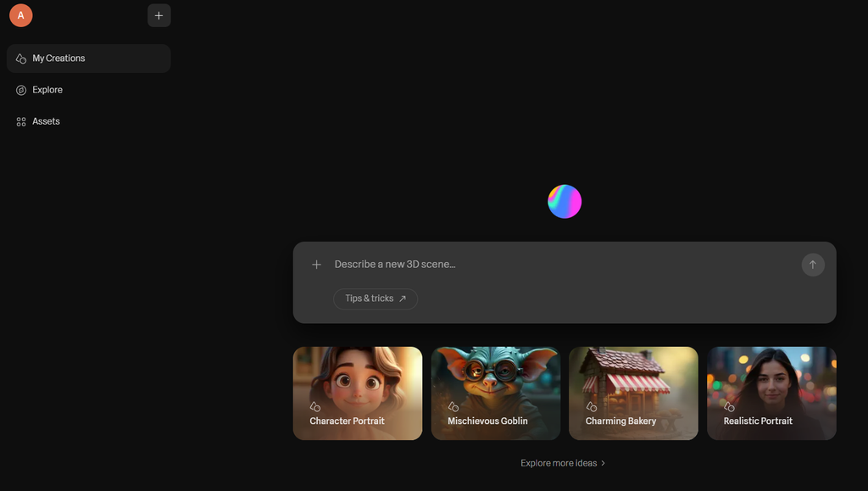Click the grid icon beside Assets
This screenshot has height=491, width=868.
pos(21,121)
